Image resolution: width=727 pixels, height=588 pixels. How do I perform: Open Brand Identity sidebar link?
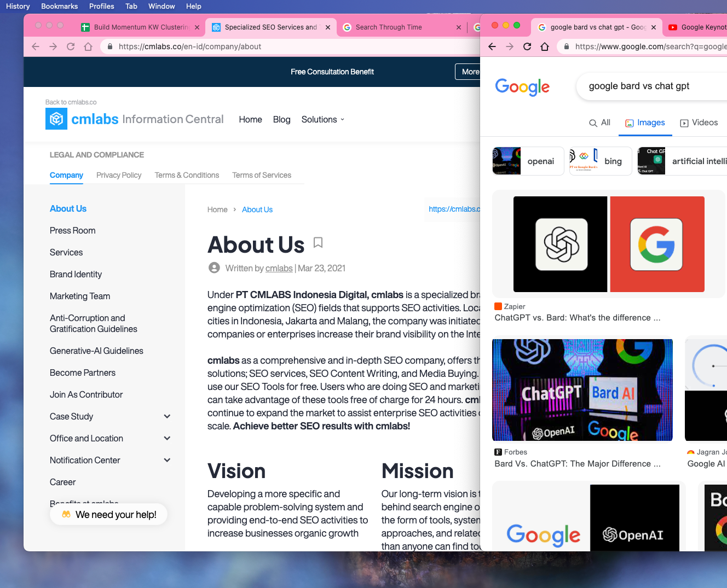point(76,274)
